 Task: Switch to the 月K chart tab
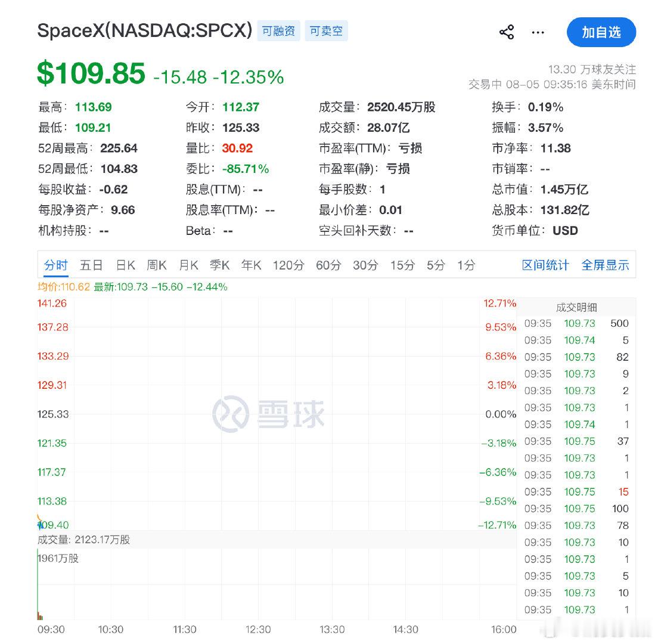pyautogui.click(x=188, y=265)
